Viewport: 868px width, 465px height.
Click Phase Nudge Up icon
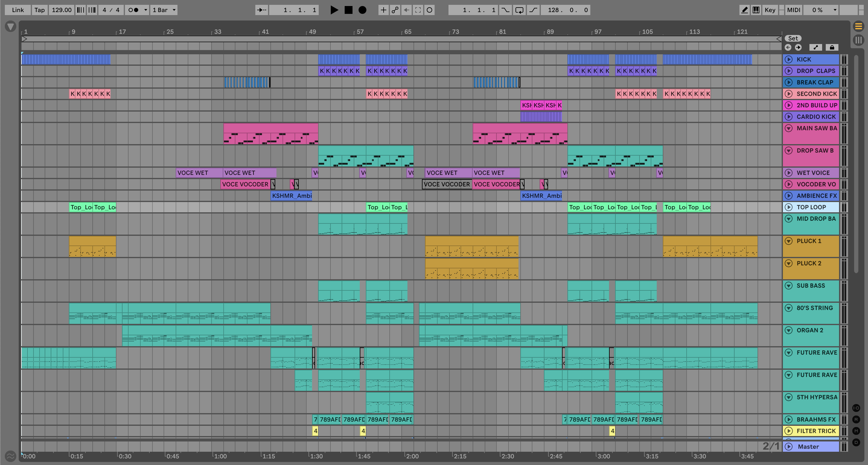(92, 10)
